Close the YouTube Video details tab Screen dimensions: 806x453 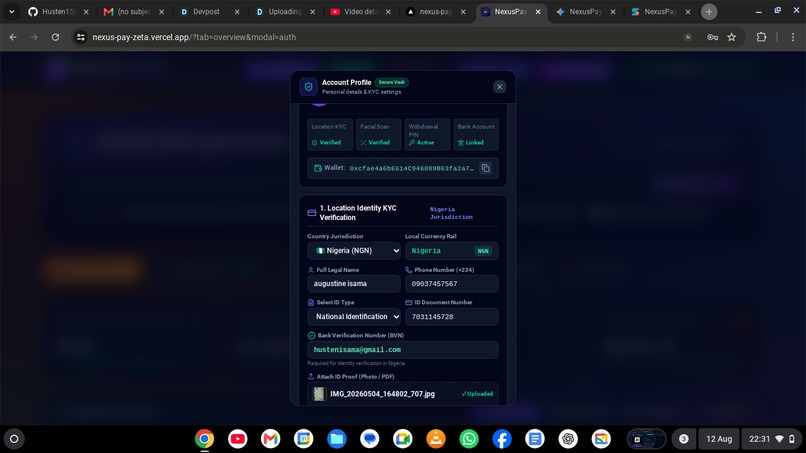click(x=388, y=12)
